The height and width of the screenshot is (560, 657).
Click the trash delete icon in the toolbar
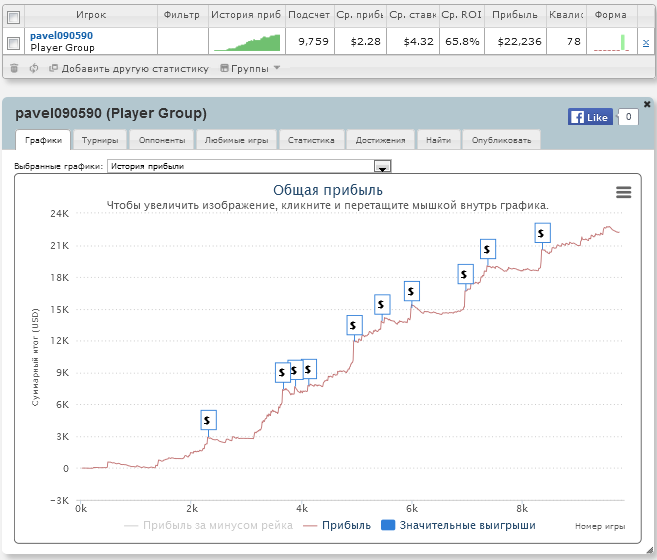coord(14,68)
